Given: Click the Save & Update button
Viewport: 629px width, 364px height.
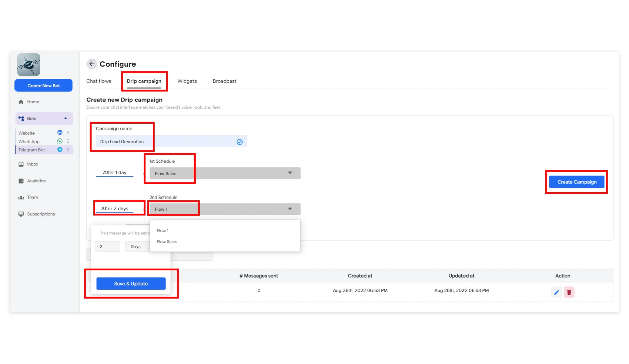Looking at the screenshot, I should [x=131, y=283].
